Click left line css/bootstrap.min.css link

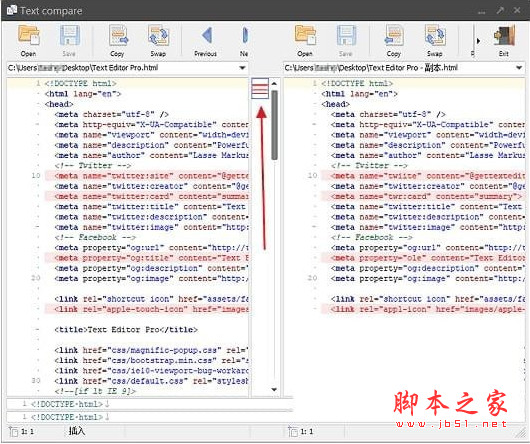(x=151, y=360)
